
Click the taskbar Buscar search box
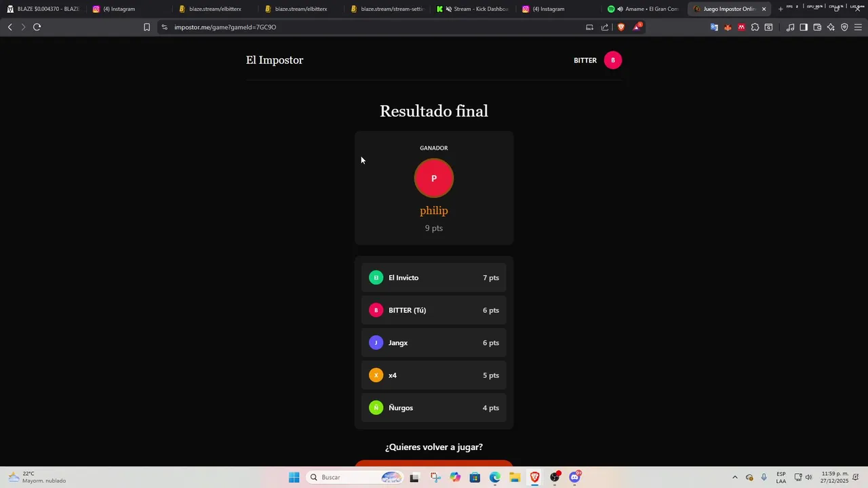(355, 477)
